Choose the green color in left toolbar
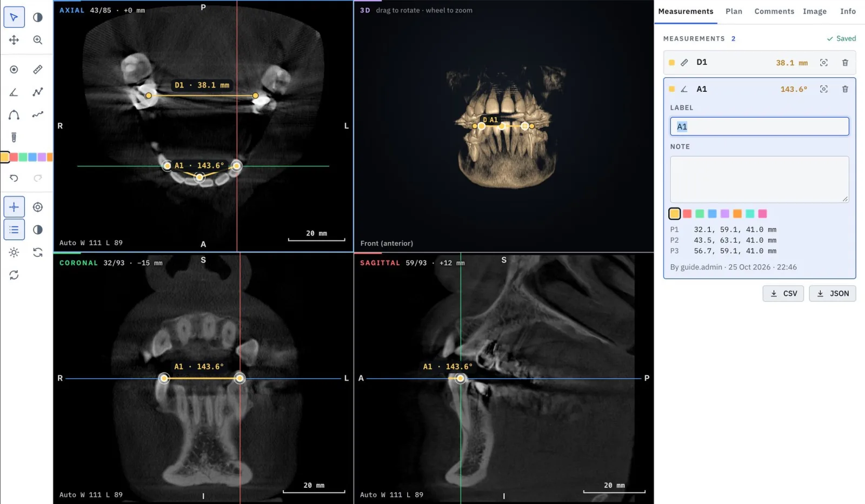 [23, 157]
